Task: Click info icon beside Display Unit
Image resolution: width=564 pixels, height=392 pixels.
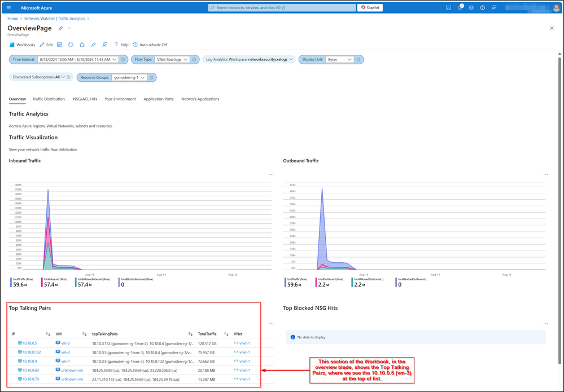Action: 358,60
